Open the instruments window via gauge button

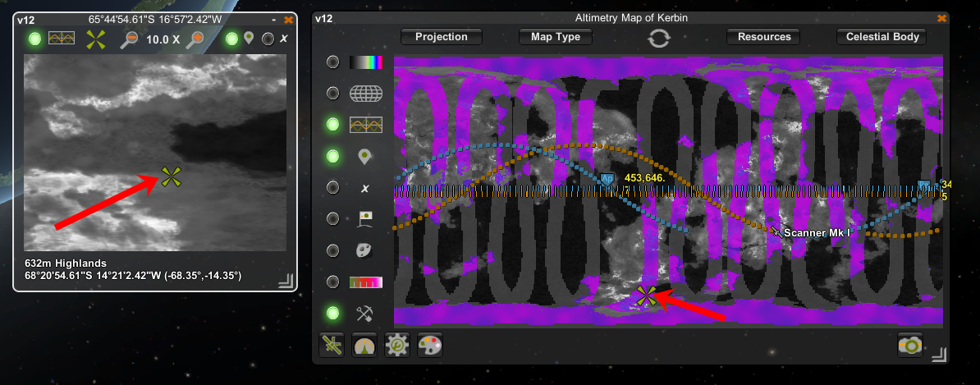(364, 345)
